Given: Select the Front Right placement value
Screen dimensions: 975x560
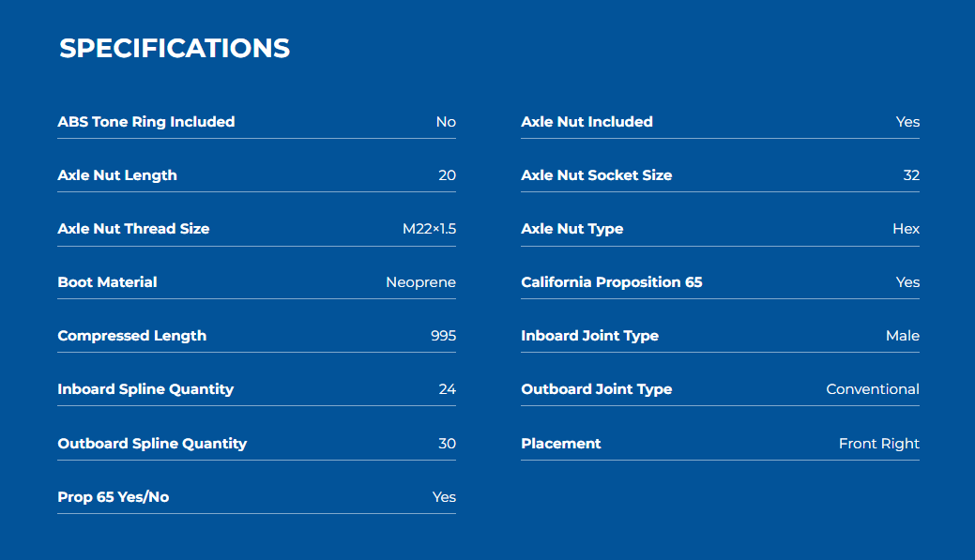Looking at the screenshot, I should pyautogui.click(x=879, y=443).
